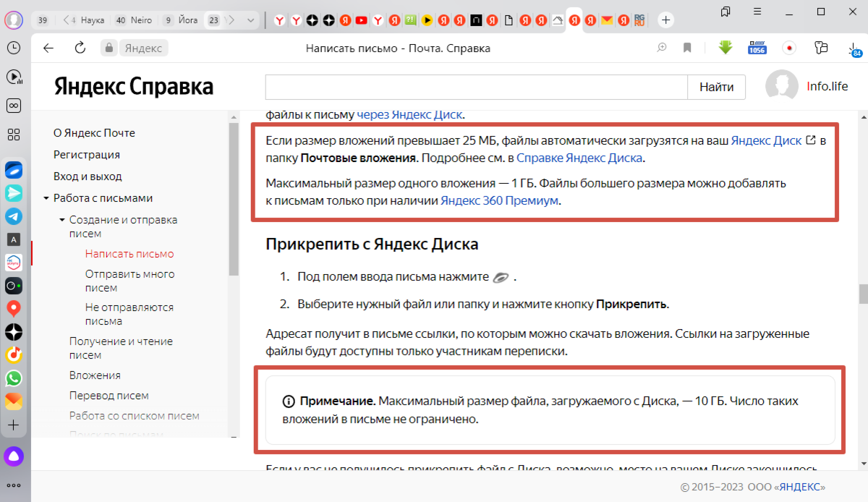The image size is (868, 502).
Task: Open the Справке Яндекс Диска link
Action: pos(579,158)
